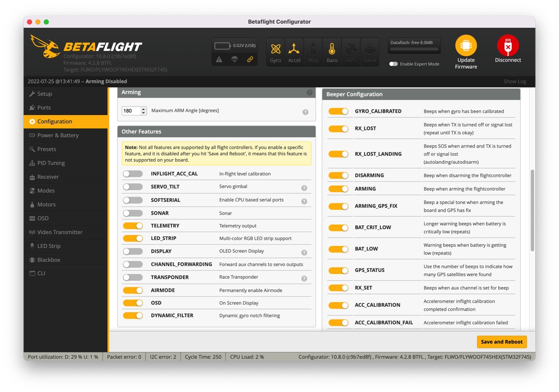Enable CHANNEL_FORWARDING toggle
The height and width of the screenshot is (392, 559).
tap(132, 265)
